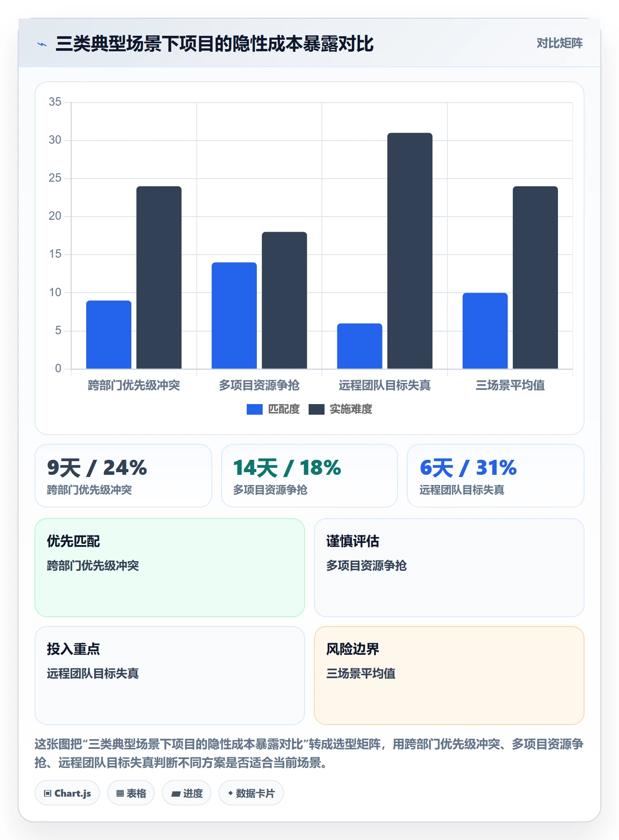This screenshot has width=619, height=840.
Task: Click the 匹配度 legend label
Action: (x=283, y=409)
